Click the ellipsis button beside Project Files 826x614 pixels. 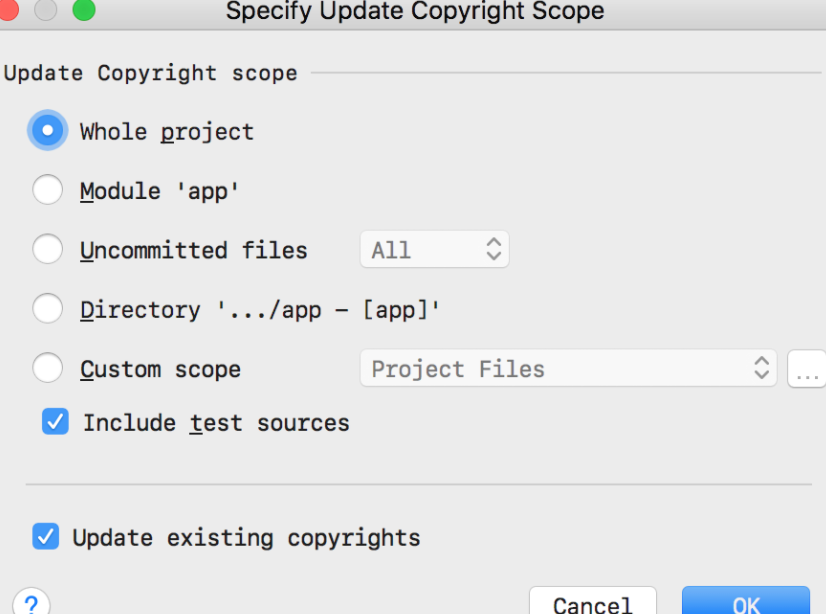807,369
